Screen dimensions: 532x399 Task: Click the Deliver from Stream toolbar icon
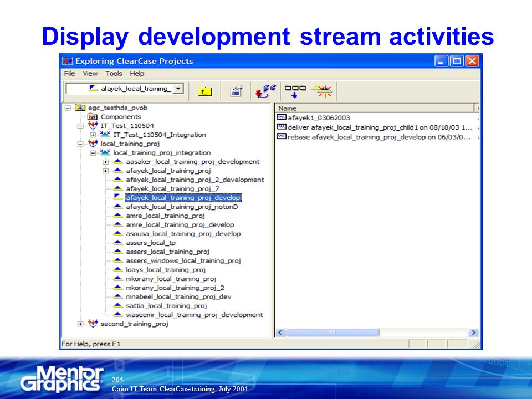295,91
